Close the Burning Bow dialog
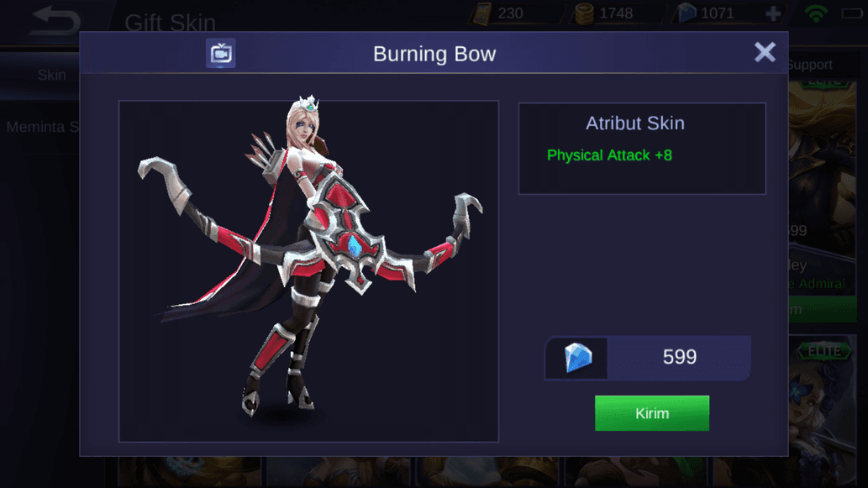The width and height of the screenshot is (868, 488). [x=765, y=53]
